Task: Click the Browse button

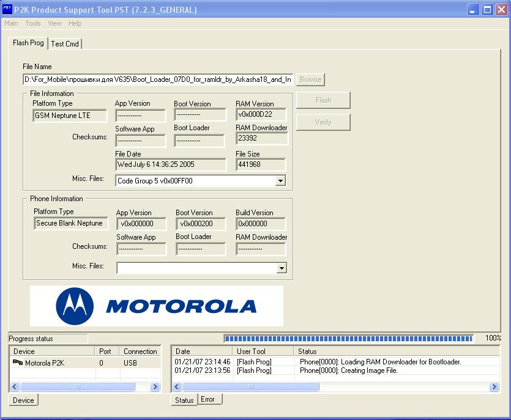Action: coord(310,79)
